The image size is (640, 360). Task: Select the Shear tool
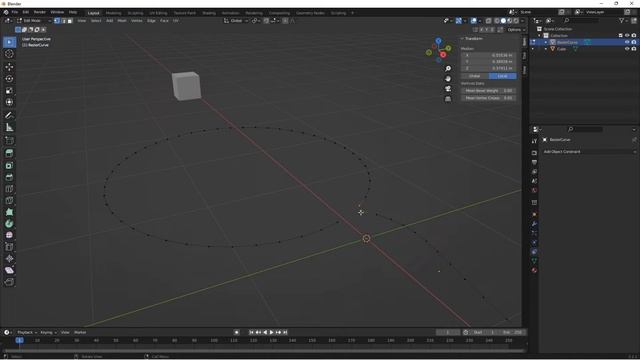9,270
